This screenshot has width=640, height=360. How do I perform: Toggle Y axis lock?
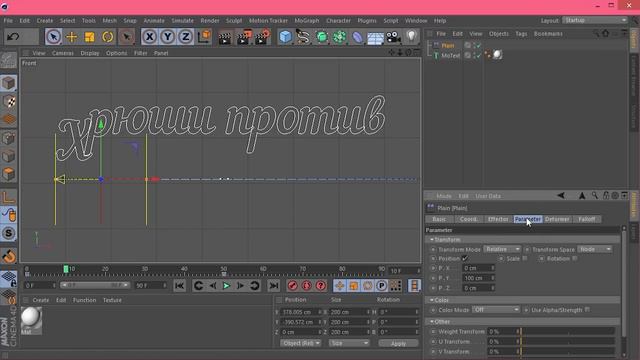pos(167,37)
